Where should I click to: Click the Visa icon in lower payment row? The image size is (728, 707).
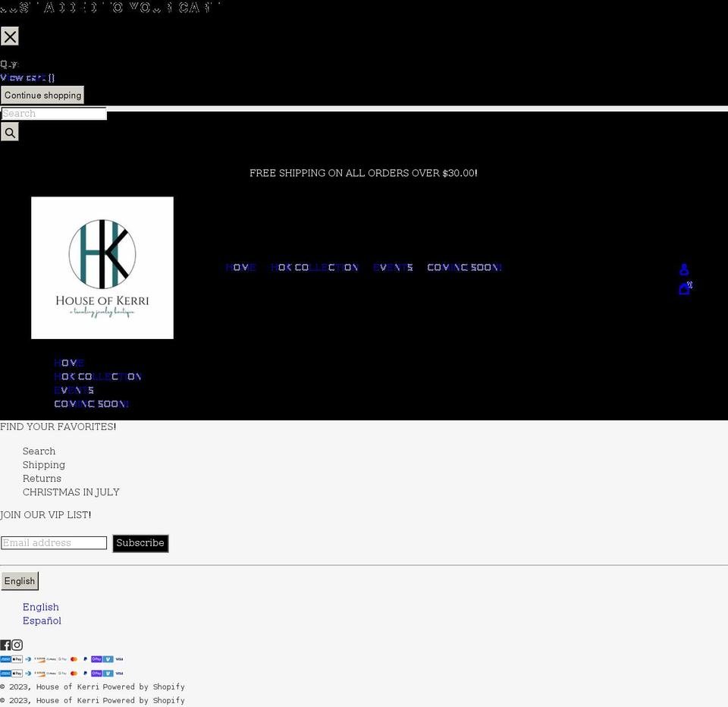[x=119, y=673]
